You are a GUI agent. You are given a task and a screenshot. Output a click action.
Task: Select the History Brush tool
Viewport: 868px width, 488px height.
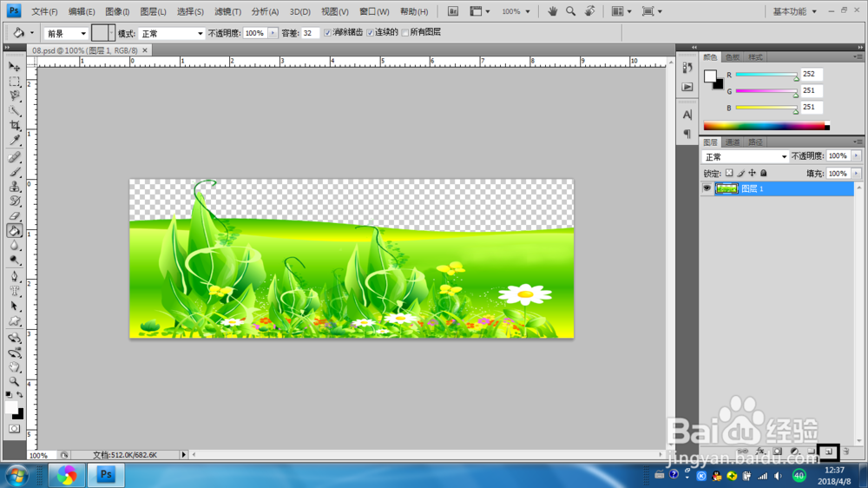(15, 201)
